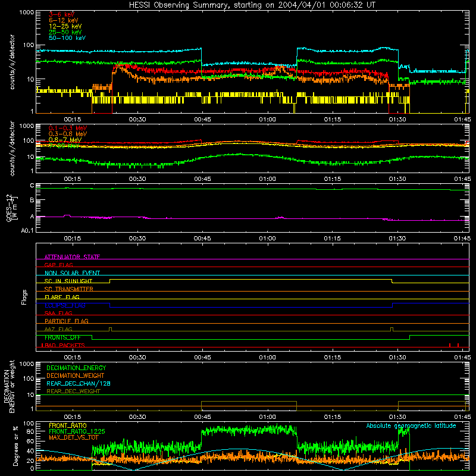Click the green 25-50 keV legend label
Image resolution: width=476 pixels, height=476 pixels.
pos(65,32)
